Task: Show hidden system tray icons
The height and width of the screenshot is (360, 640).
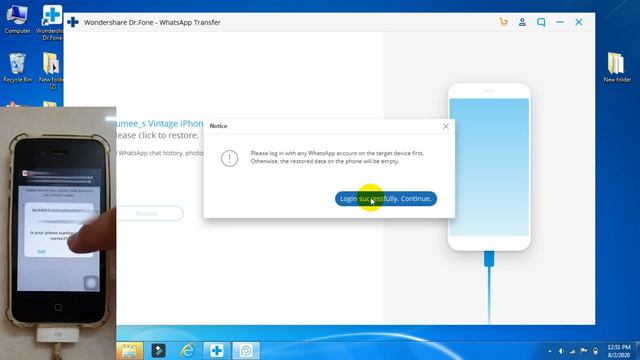Action: click(550, 351)
